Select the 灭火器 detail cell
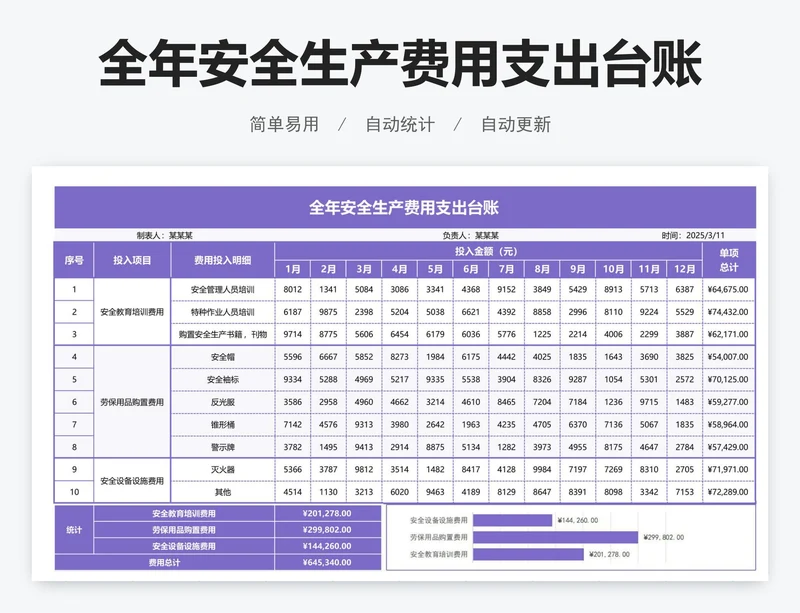The height and width of the screenshot is (613, 800). pos(222,470)
